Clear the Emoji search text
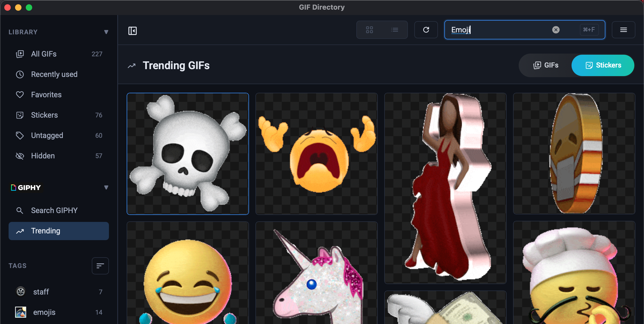 [x=556, y=30]
